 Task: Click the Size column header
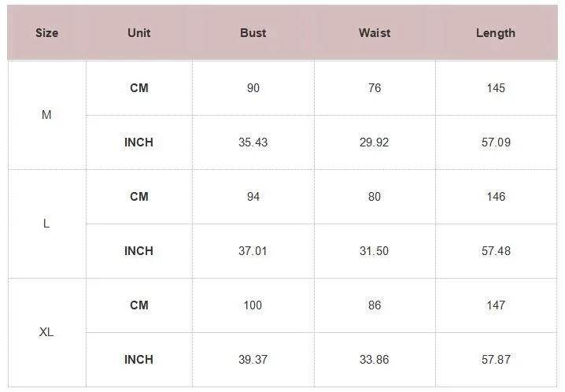(47, 33)
